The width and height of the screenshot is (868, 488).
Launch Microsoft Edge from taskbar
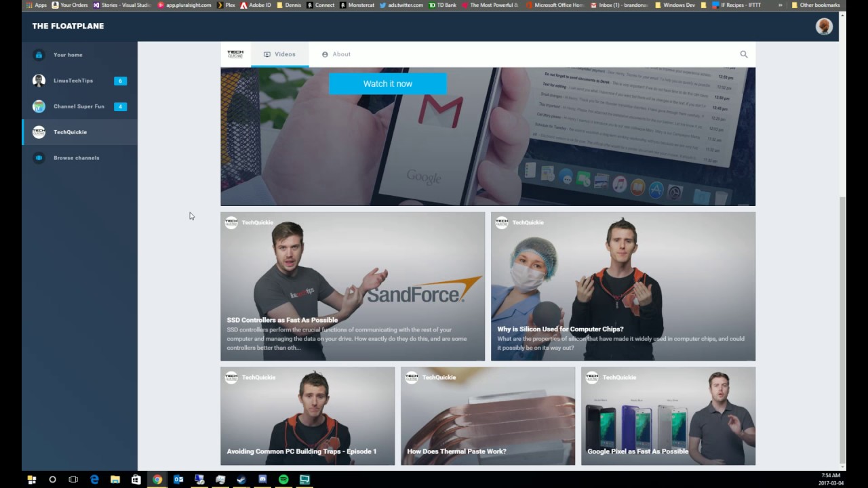click(x=94, y=479)
